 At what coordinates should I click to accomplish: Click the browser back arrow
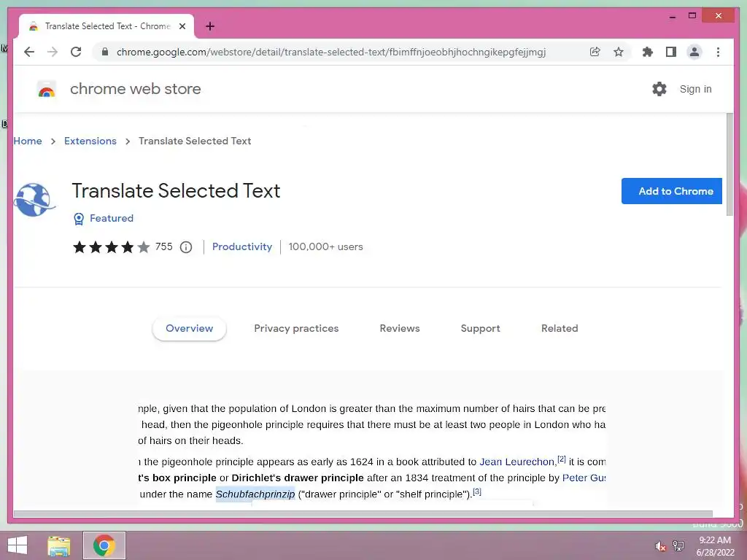(29, 52)
